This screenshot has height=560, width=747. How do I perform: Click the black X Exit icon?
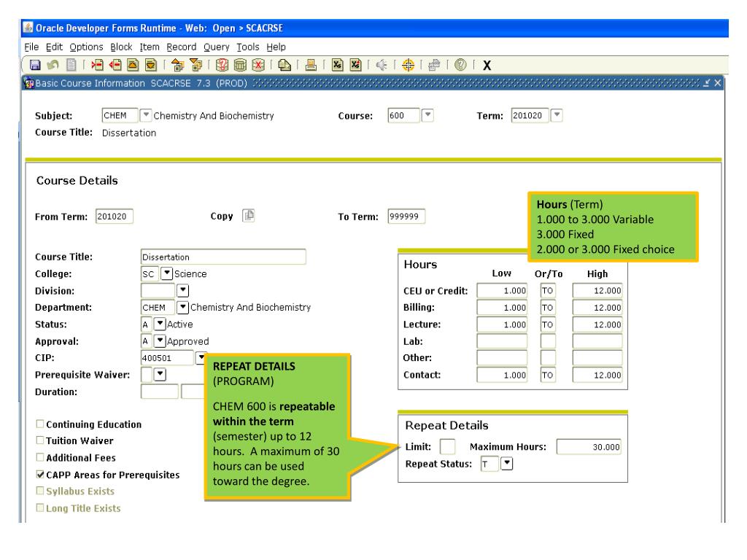click(487, 65)
